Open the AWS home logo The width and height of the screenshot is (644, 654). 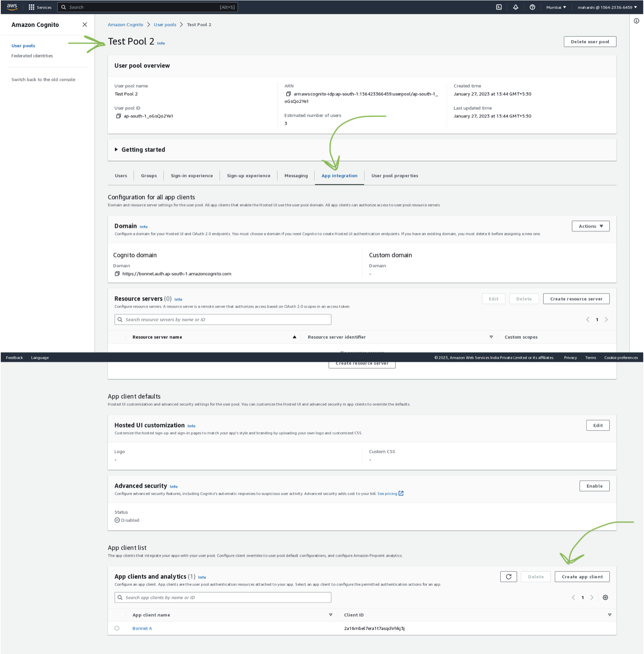[12, 7]
